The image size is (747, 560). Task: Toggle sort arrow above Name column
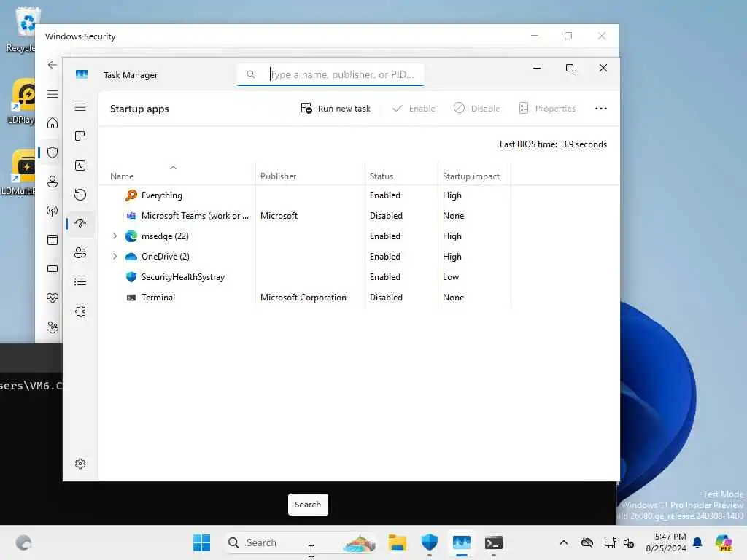(174, 168)
